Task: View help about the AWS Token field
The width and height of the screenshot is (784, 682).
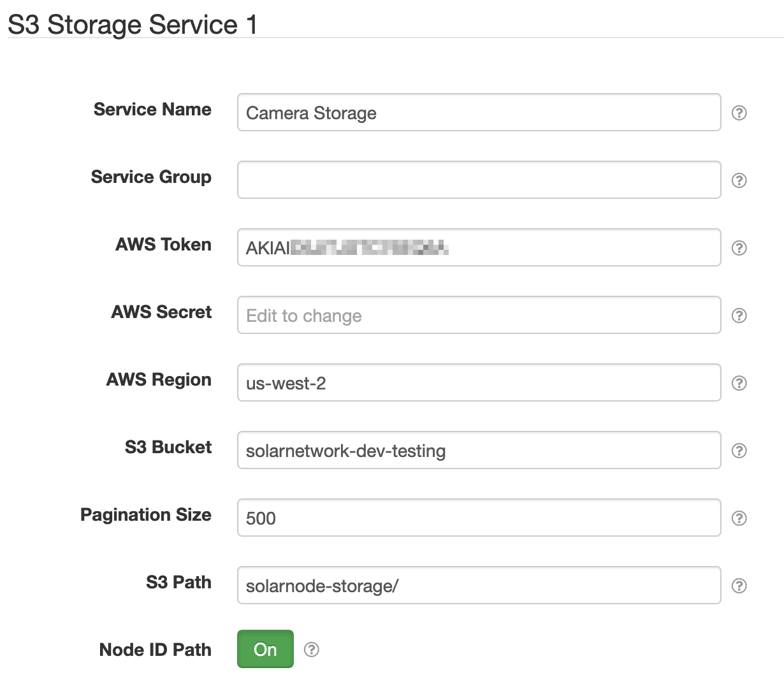Action: (739, 248)
